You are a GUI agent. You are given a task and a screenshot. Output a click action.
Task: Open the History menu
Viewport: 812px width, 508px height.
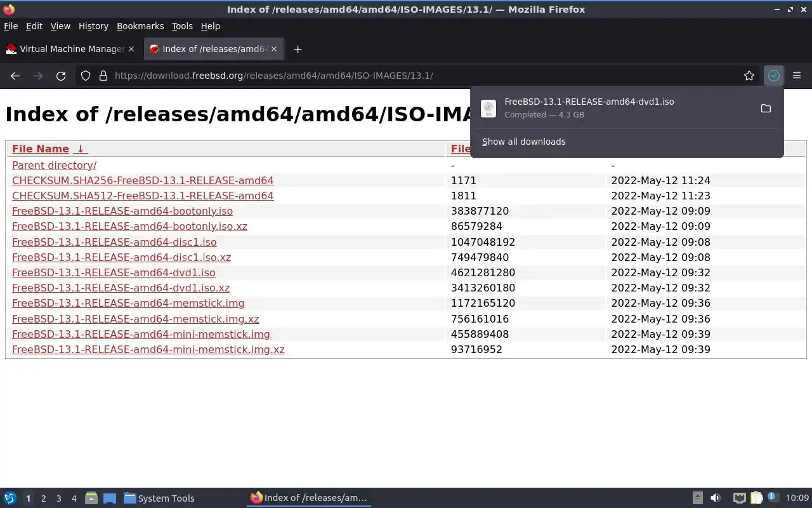click(93, 26)
